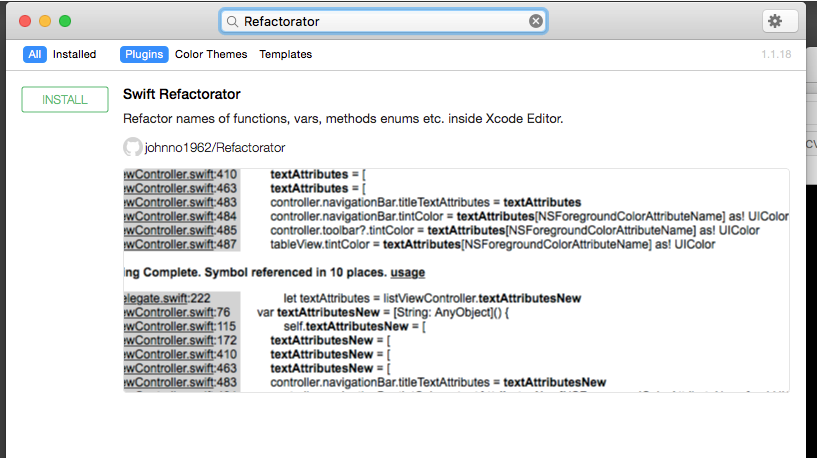817x458 pixels.
Task: Open the plugin screenshot preview
Action: click(x=456, y=280)
